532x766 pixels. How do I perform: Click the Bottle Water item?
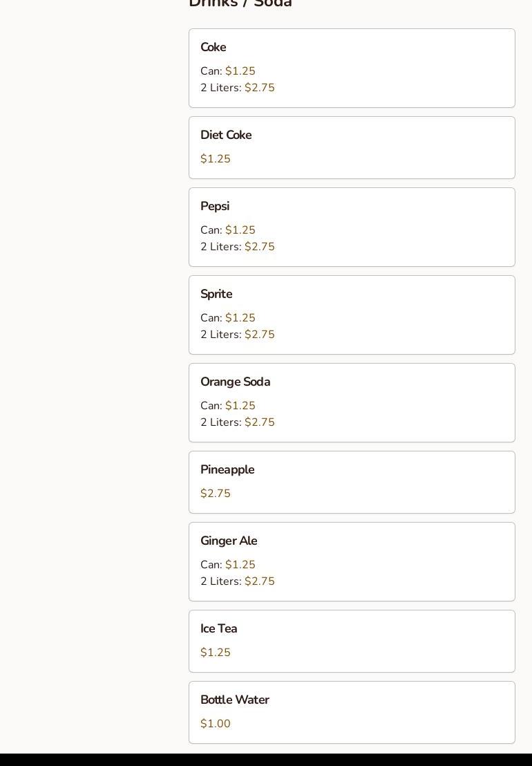(352, 712)
